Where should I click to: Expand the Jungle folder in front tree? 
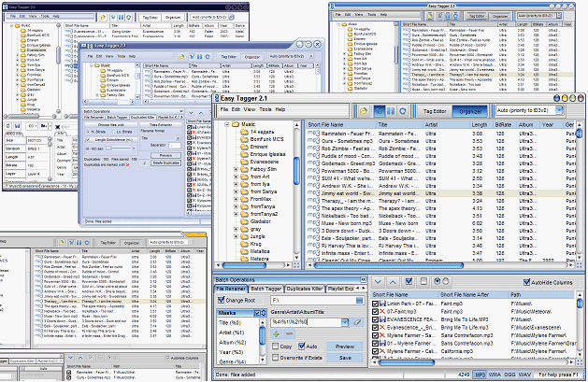point(236,236)
